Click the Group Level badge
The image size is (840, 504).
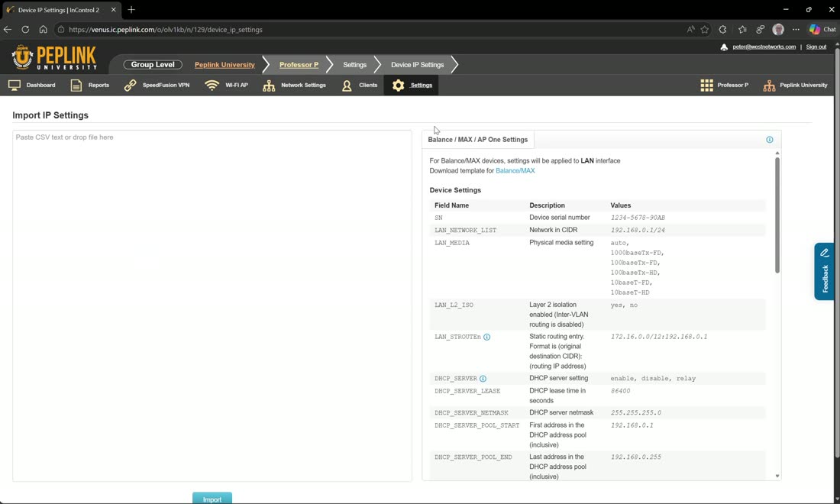[153, 64]
